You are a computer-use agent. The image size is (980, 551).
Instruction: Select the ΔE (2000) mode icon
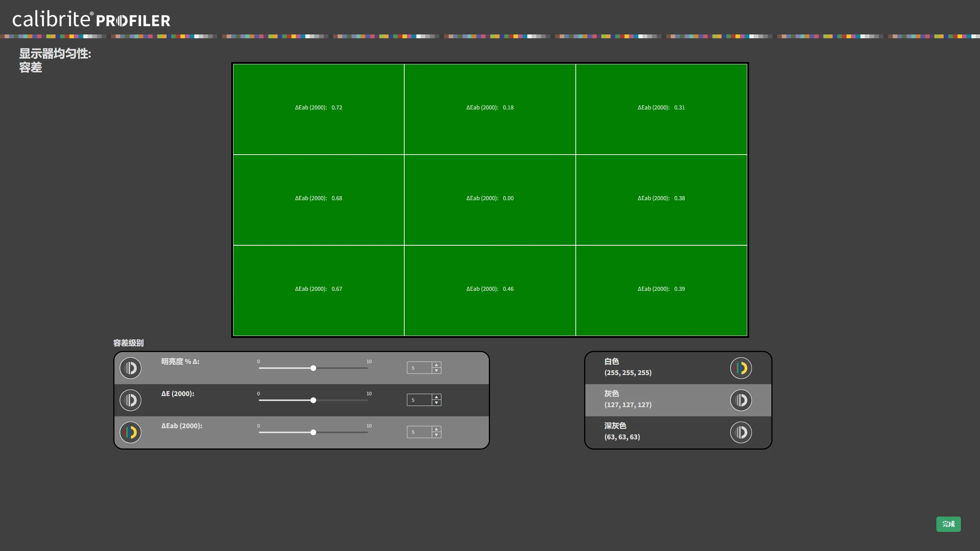(131, 400)
